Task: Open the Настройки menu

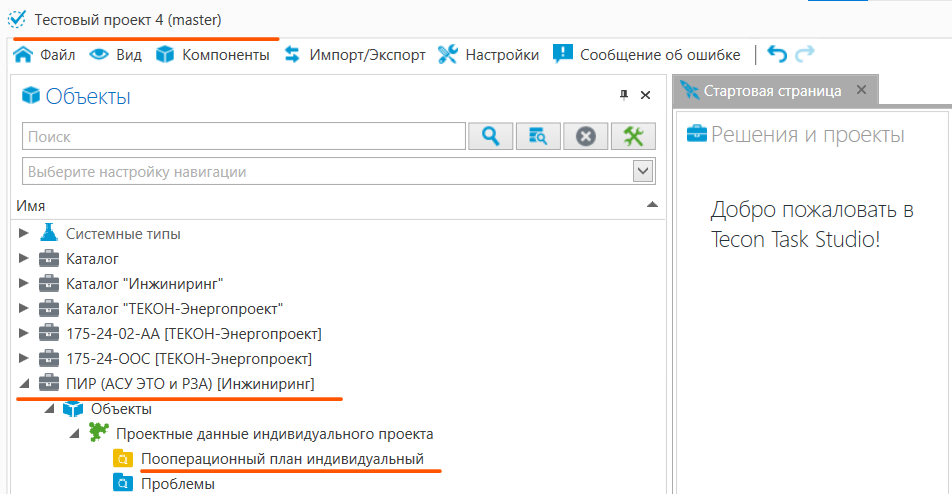Action: click(489, 55)
